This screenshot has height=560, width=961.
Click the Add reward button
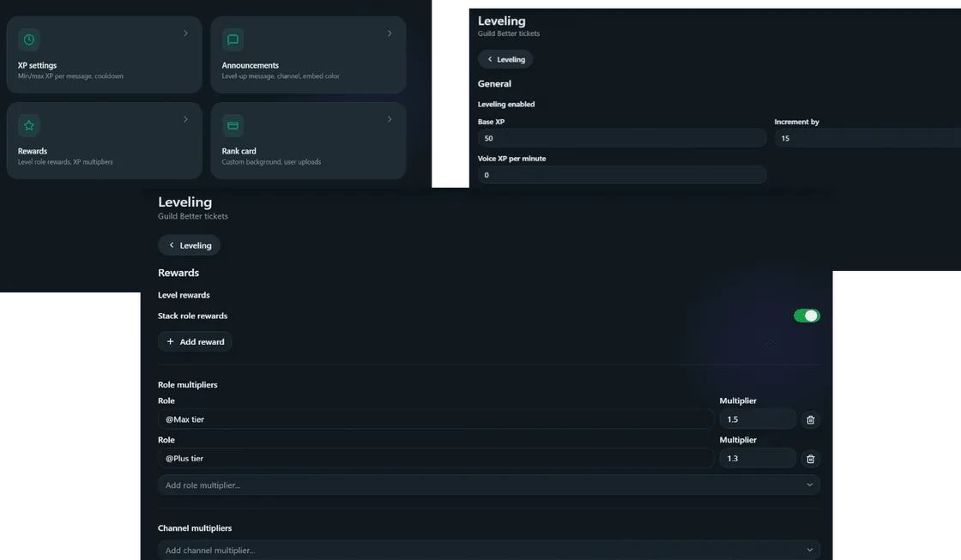195,341
